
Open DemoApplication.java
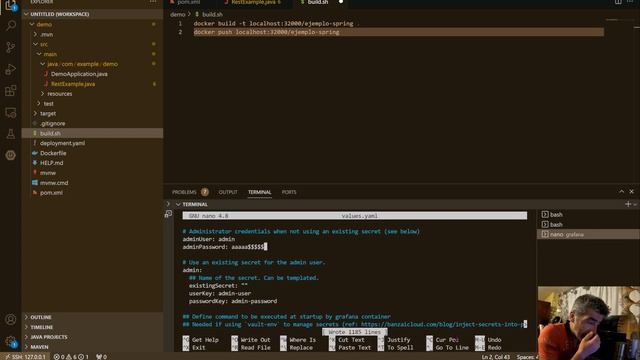[x=79, y=74]
